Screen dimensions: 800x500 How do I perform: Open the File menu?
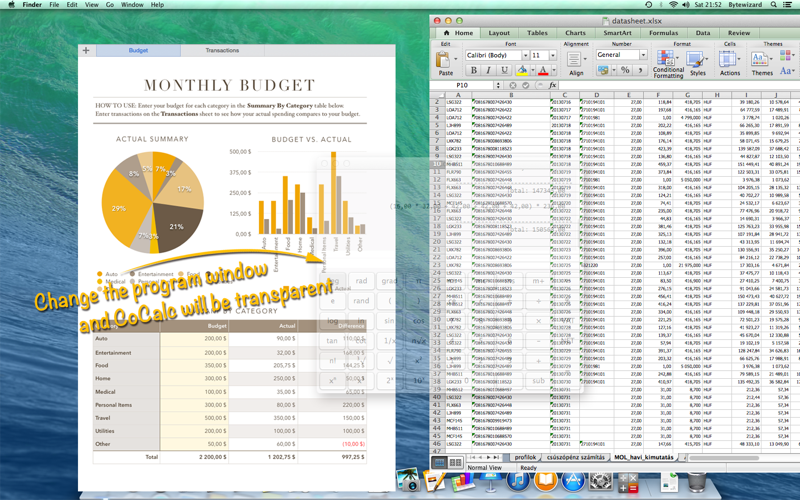(54, 5)
